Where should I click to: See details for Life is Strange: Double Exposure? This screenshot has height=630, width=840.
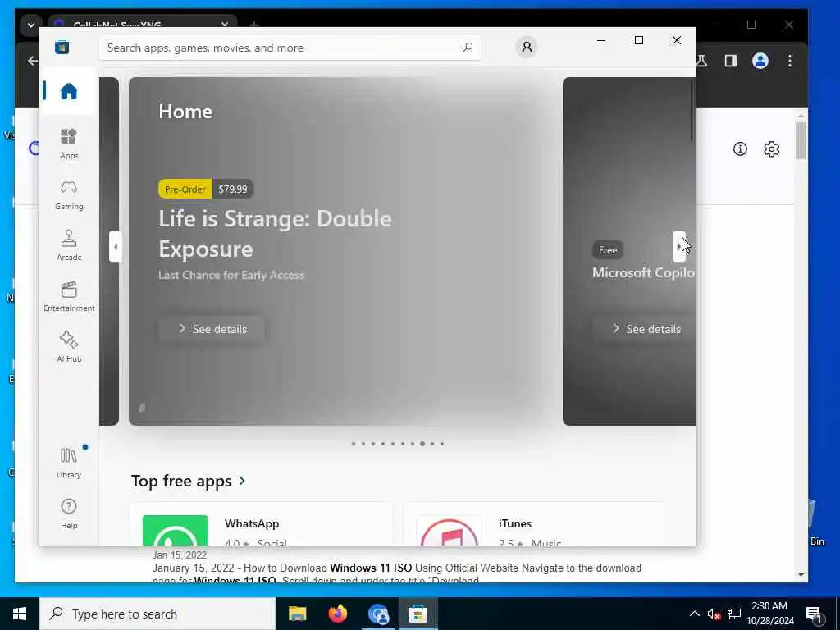tap(212, 329)
